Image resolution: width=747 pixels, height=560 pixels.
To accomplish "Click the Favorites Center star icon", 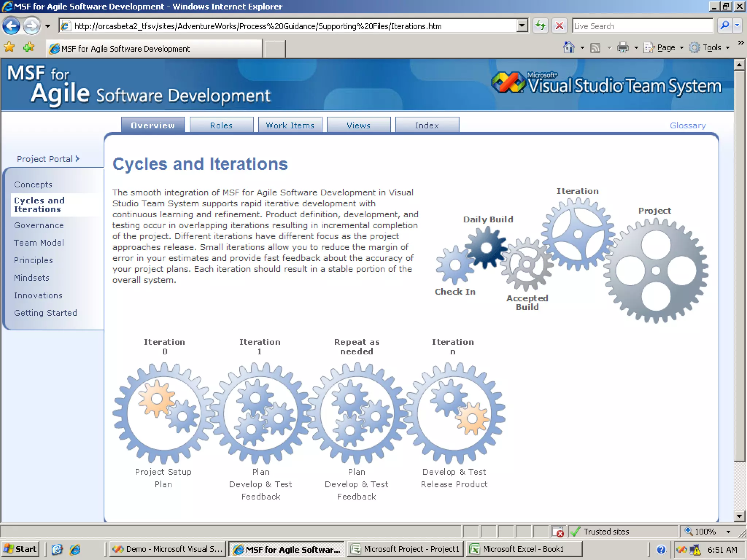I will 9,47.
